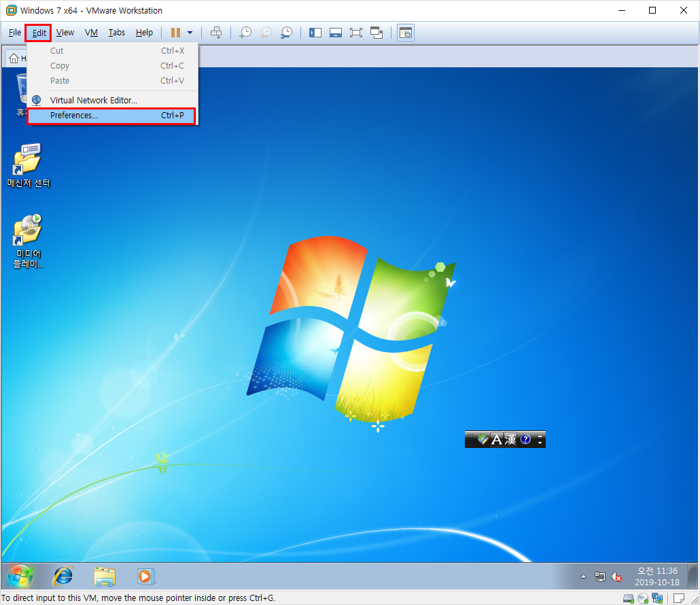
Task: Pause the virtual machine with the orange button
Action: 175,33
